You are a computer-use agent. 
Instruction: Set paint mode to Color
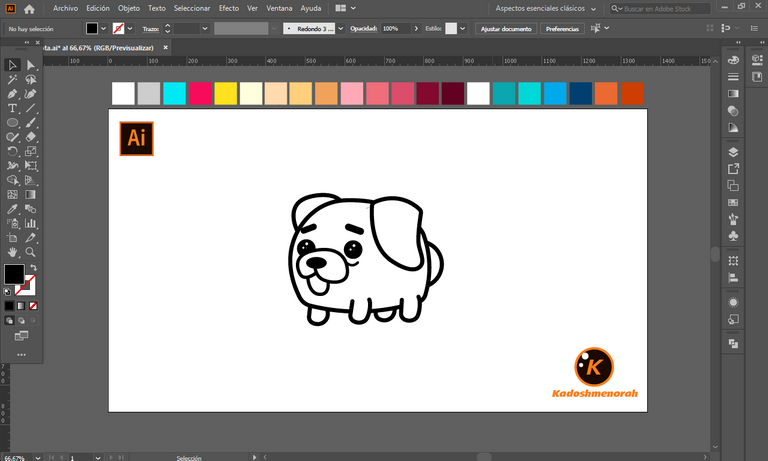pos(9,306)
